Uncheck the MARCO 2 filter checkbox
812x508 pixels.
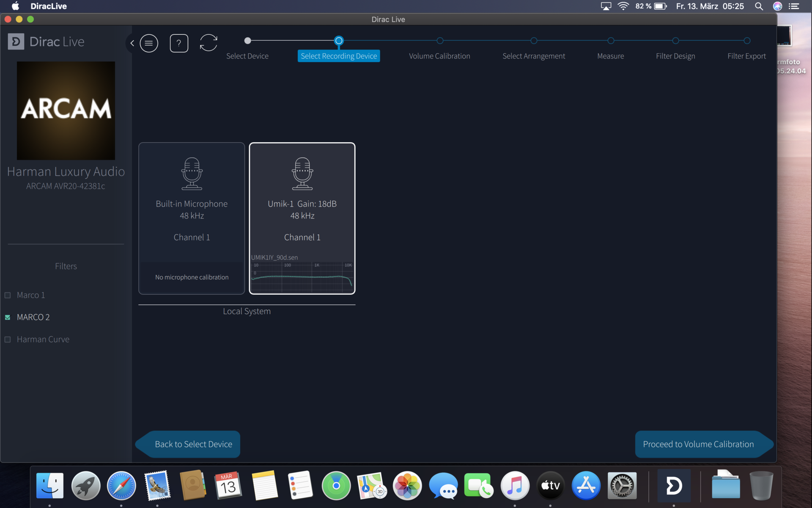coord(8,317)
